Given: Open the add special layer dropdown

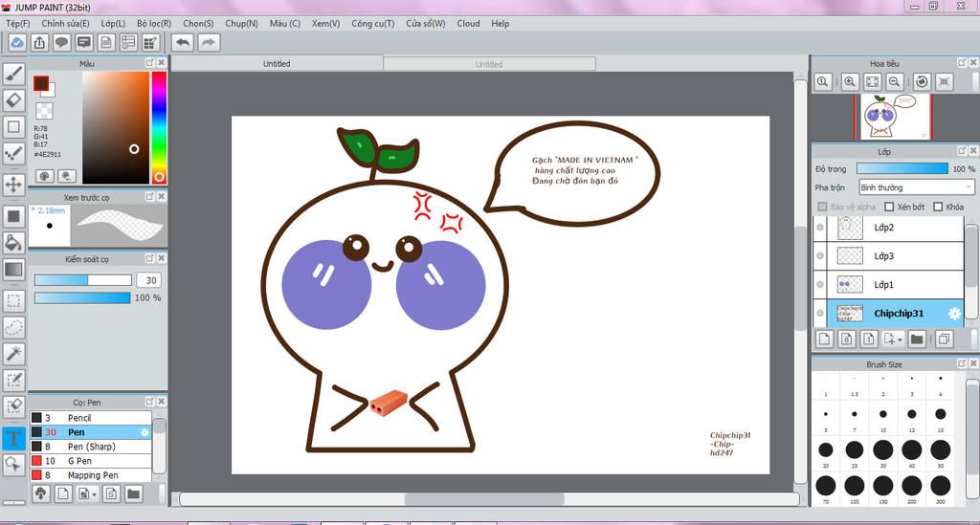Looking at the screenshot, I should point(894,339).
